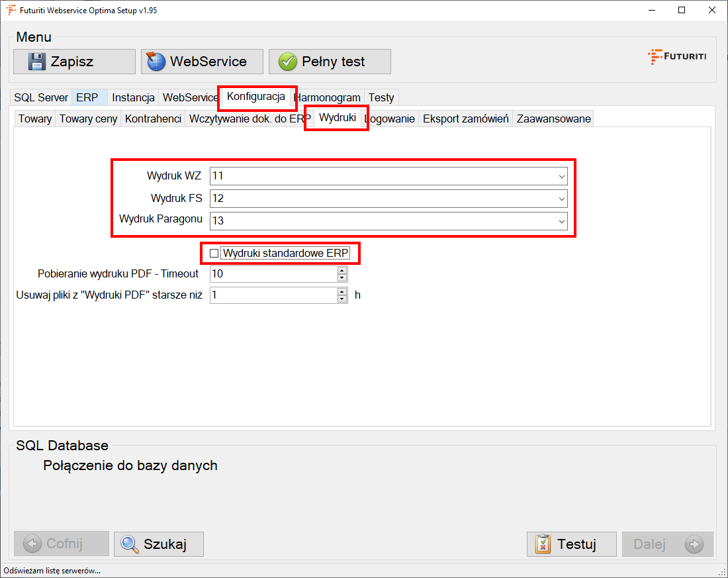This screenshot has height=578, width=728.
Task: Select the Zaawansowane sub-tab
Action: tap(553, 119)
